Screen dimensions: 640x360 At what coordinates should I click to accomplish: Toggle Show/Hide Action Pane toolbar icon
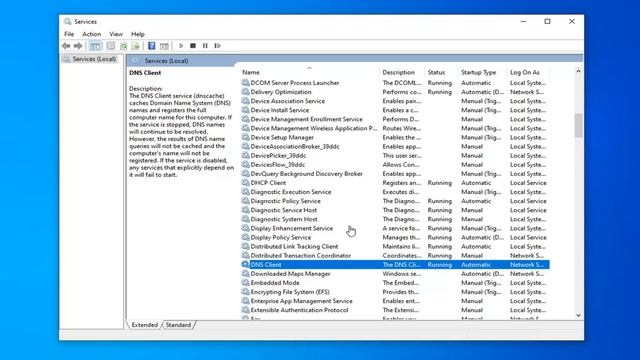coord(164,46)
